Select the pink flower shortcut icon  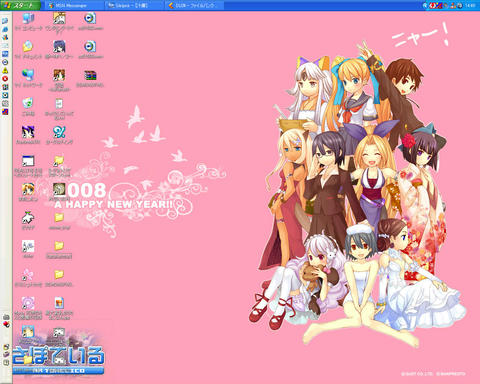tap(28, 275)
